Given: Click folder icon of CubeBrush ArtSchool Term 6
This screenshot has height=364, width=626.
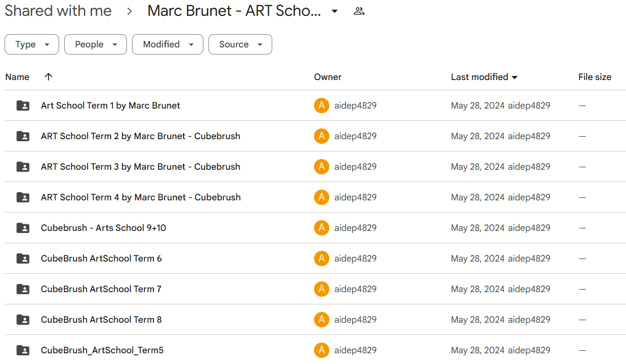Looking at the screenshot, I should click(x=23, y=258).
